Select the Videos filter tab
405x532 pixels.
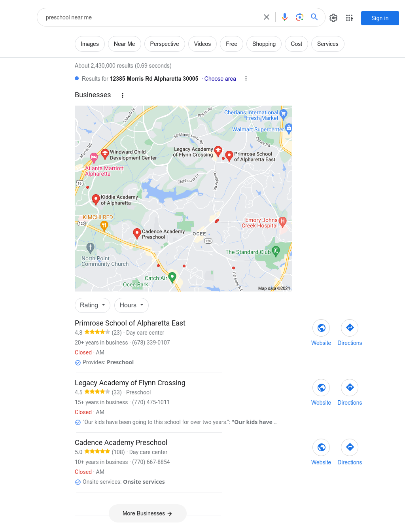click(202, 44)
